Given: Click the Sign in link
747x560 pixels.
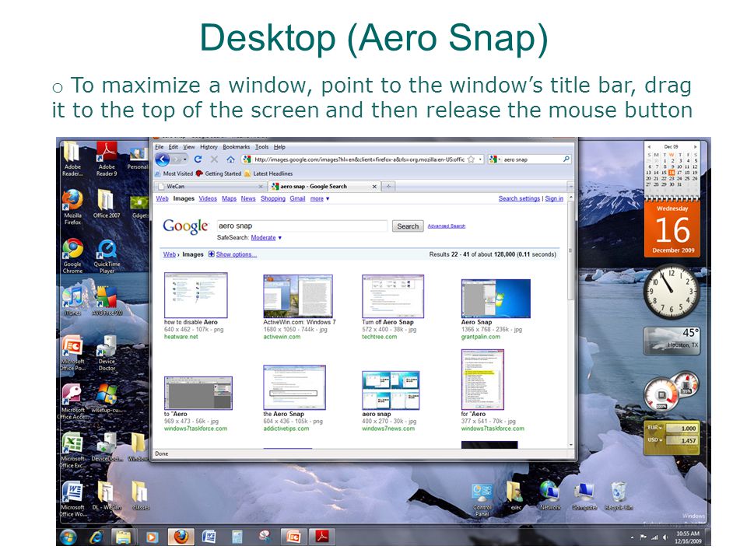Looking at the screenshot, I should pos(554,198).
